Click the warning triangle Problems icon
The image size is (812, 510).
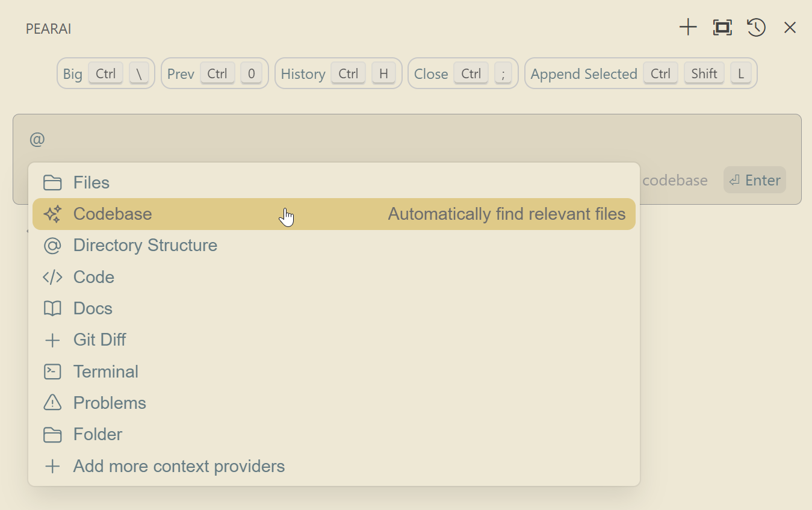(52, 403)
